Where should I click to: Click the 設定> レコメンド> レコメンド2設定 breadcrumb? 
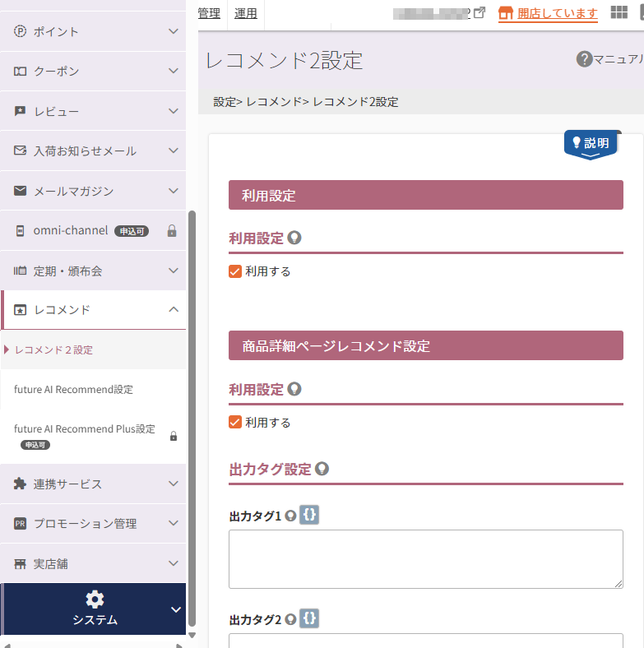point(306,102)
